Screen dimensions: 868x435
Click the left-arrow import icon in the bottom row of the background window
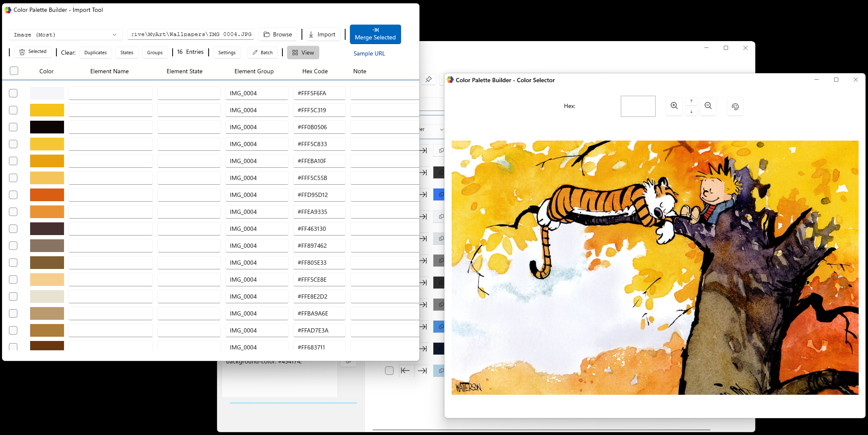405,371
